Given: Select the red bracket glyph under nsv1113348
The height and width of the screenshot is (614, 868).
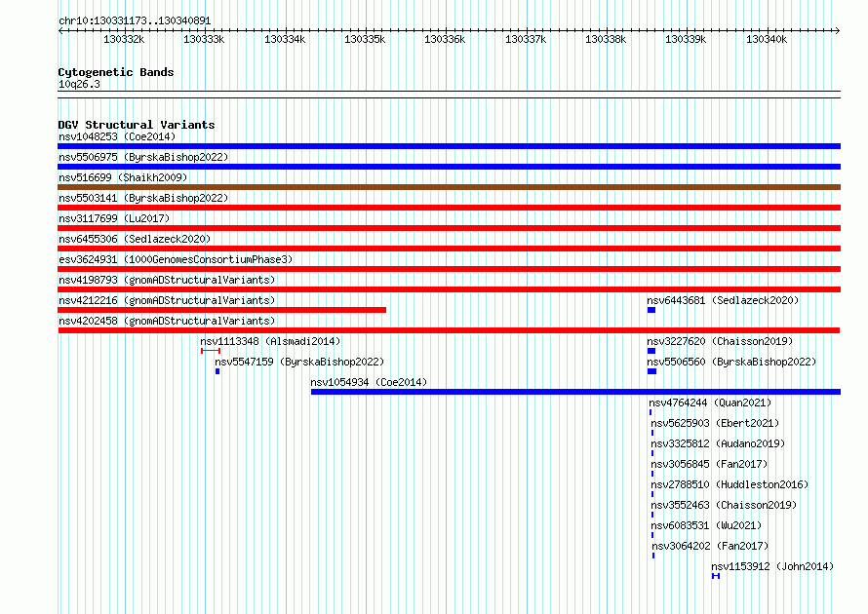Looking at the screenshot, I should click(x=211, y=351).
